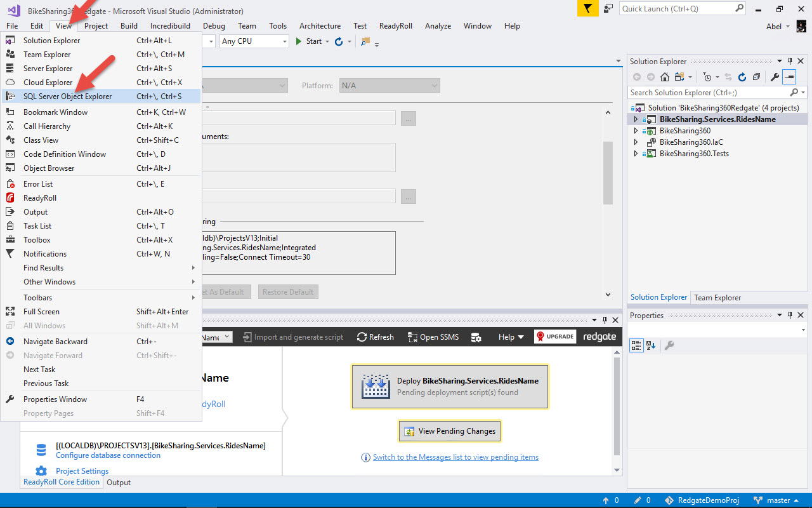This screenshot has width=812, height=508.
Task: Click the Restore Default button
Action: (288, 292)
